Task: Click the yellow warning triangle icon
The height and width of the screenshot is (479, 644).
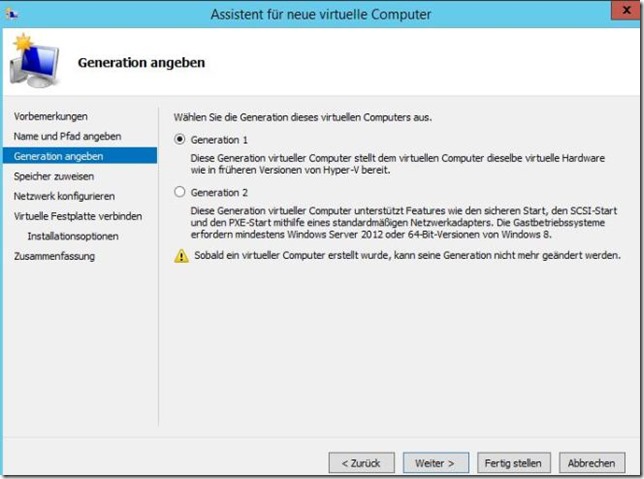Action: pyautogui.click(x=181, y=256)
